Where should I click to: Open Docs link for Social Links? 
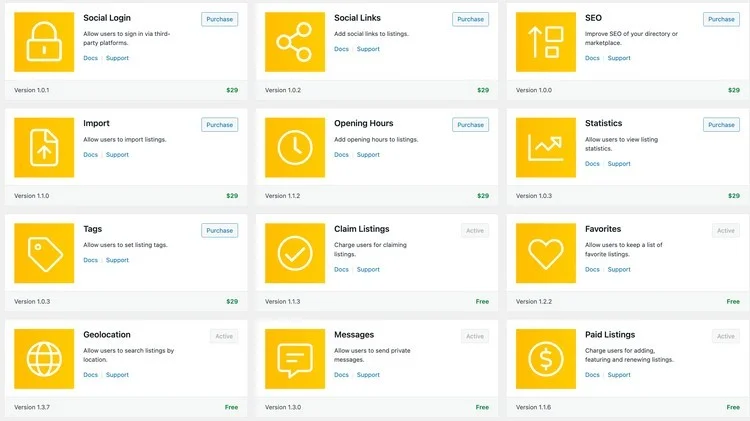pyautogui.click(x=341, y=49)
